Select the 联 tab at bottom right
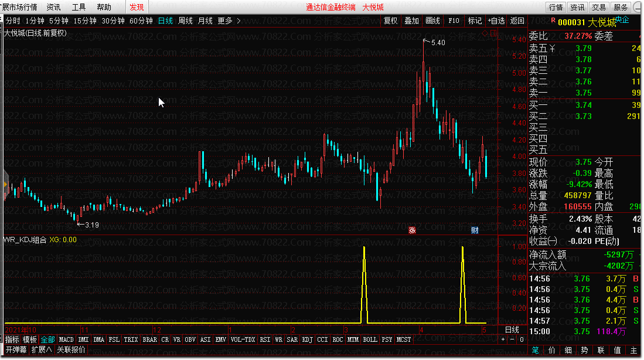The width and height of the screenshot is (644, 360). click(x=601, y=350)
